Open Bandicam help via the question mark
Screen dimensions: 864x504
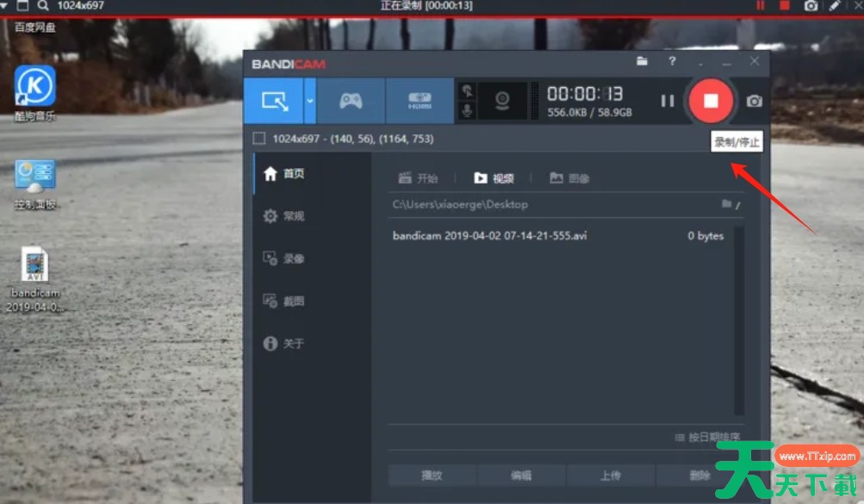[670, 62]
